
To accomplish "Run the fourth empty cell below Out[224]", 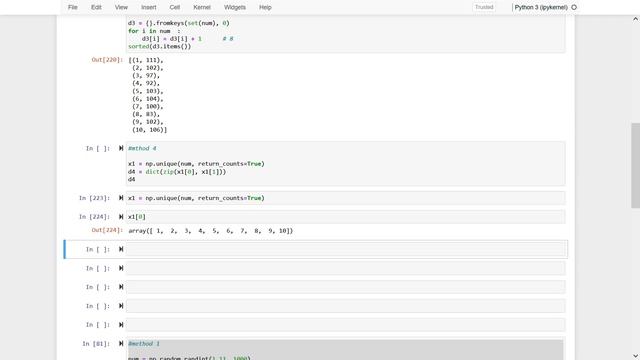I will click(121, 306).
